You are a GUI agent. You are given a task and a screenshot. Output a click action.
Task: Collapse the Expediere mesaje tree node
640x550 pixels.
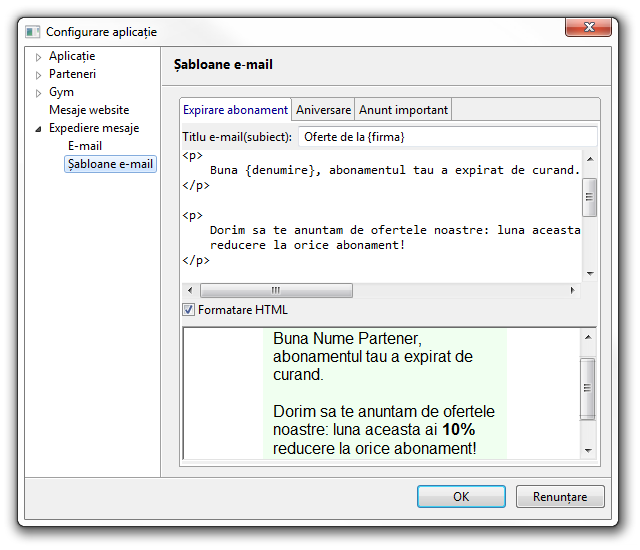point(39,129)
